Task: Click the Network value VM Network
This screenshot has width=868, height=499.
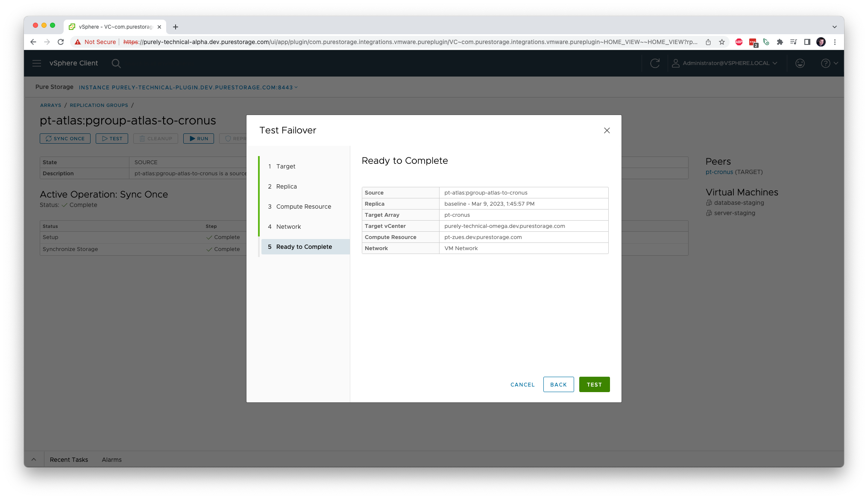Action: [x=461, y=248]
